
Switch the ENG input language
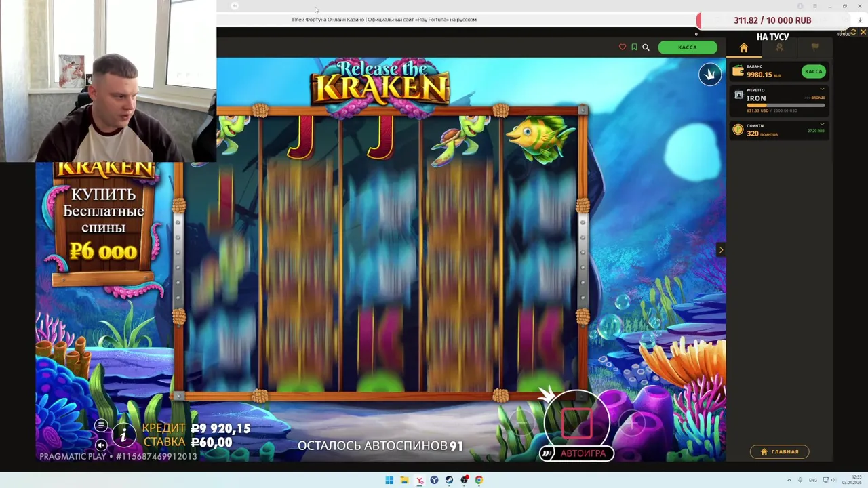coord(813,480)
